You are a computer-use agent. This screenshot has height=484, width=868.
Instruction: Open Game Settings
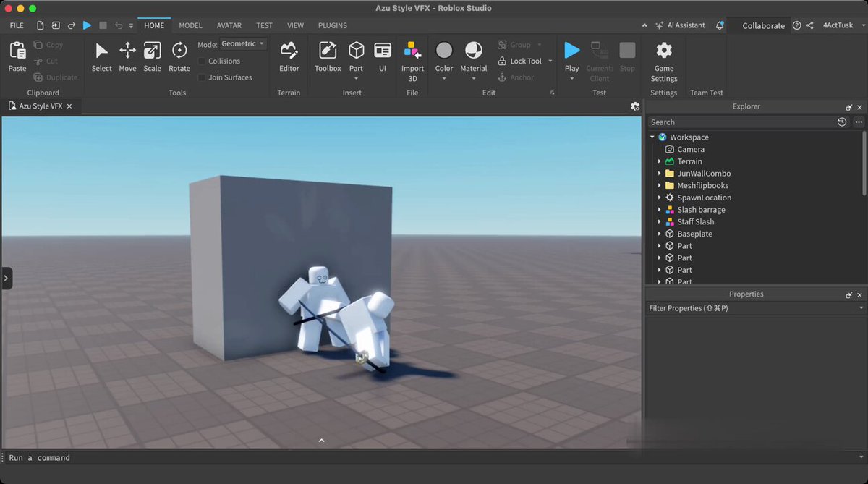[663, 61]
